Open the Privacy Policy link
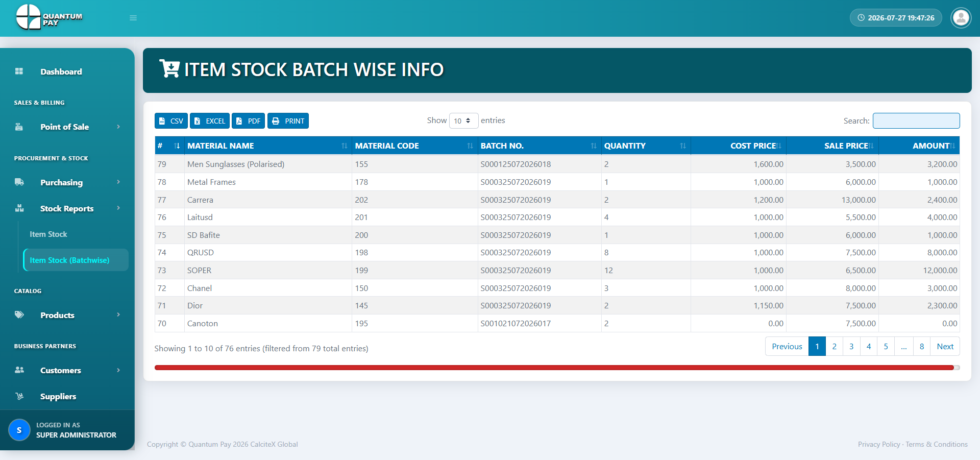The image size is (980, 460). click(x=879, y=444)
